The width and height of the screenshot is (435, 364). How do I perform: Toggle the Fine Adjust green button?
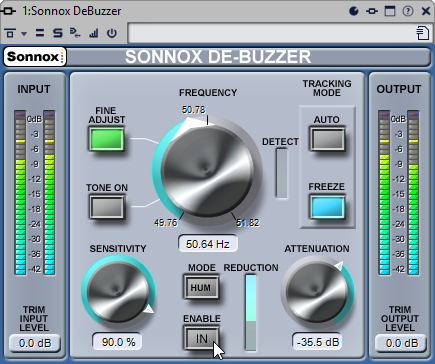pos(106,139)
